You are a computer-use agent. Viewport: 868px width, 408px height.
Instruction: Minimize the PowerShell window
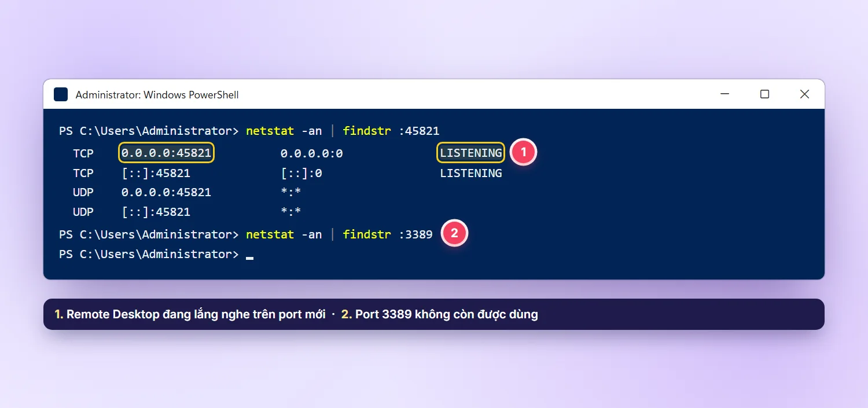(x=724, y=94)
